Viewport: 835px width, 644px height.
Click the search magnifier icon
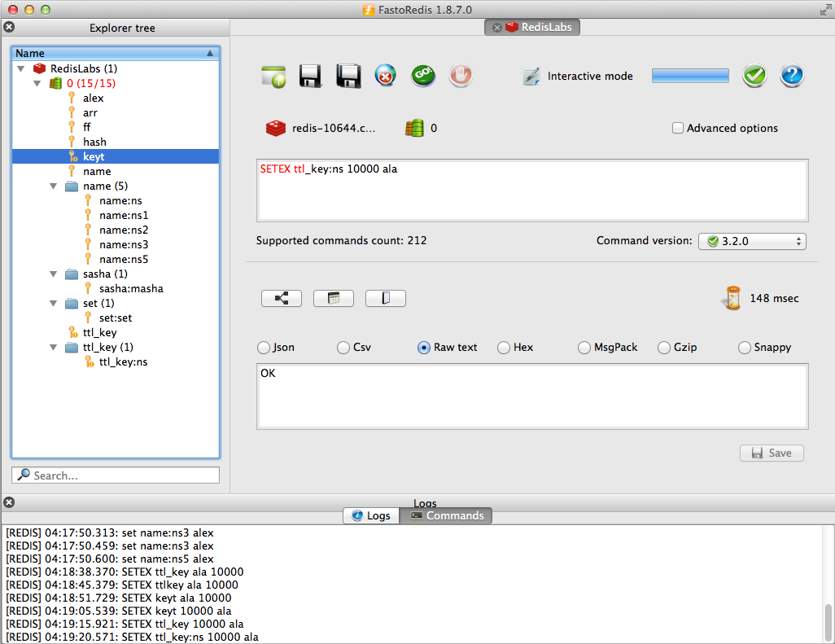click(24, 475)
